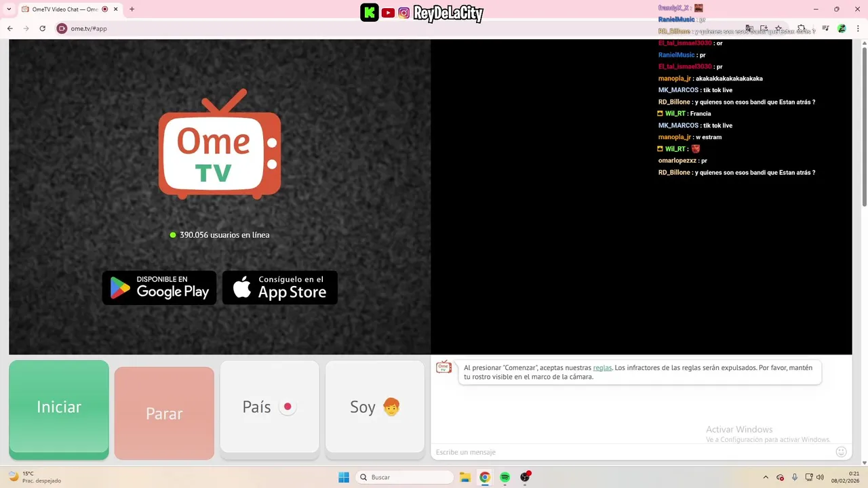Open the App Store download badge
The width and height of the screenshot is (868, 488).
(280, 288)
